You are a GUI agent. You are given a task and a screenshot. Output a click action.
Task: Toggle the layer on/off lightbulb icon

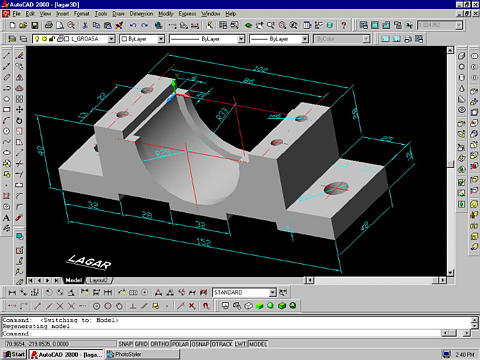[x=37, y=39]
